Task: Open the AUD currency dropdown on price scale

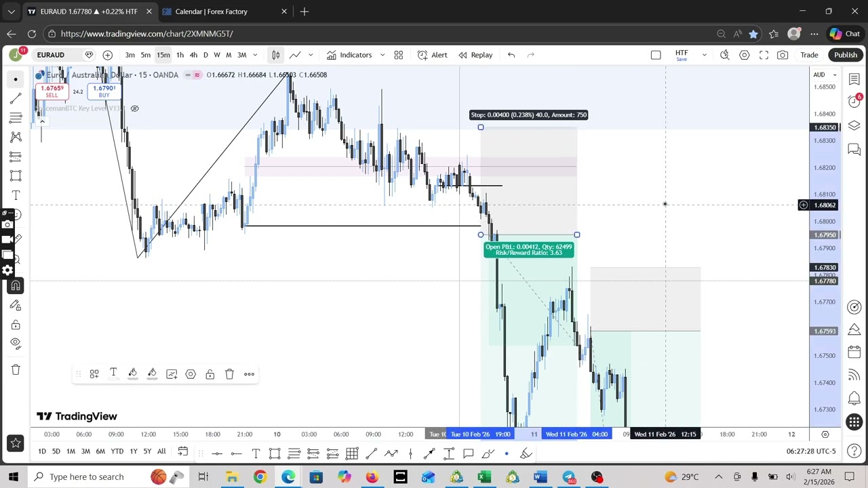Action: click(x=825, y=75)
